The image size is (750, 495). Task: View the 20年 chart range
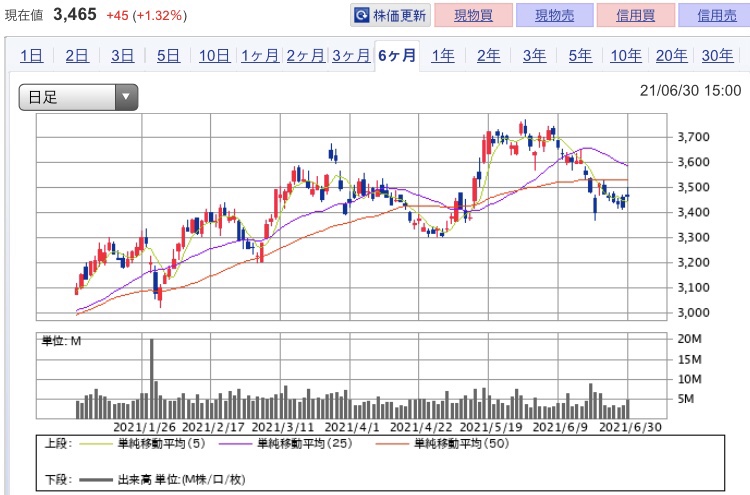coord(672,56)
